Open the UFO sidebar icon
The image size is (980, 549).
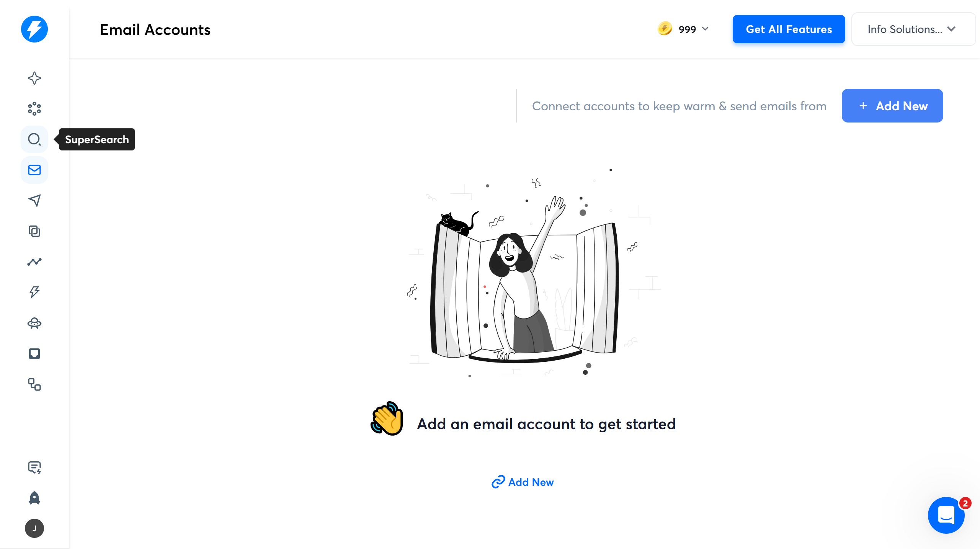pos(34,323)
